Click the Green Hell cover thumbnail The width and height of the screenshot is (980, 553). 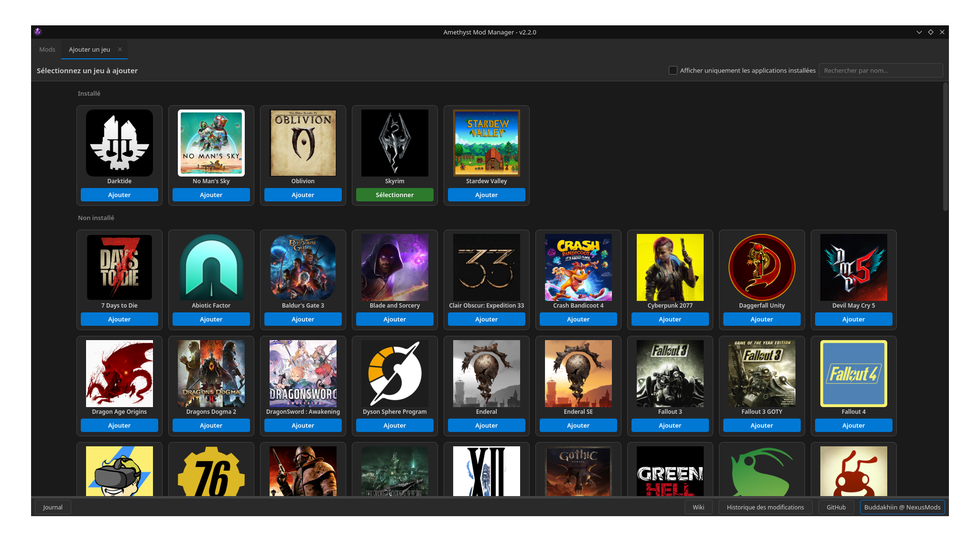[670, 471]
